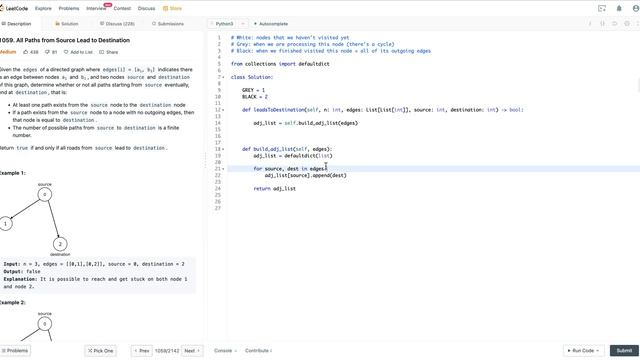
Task: Collapse the class Solution fold arrow
Action: coord(223,77)
